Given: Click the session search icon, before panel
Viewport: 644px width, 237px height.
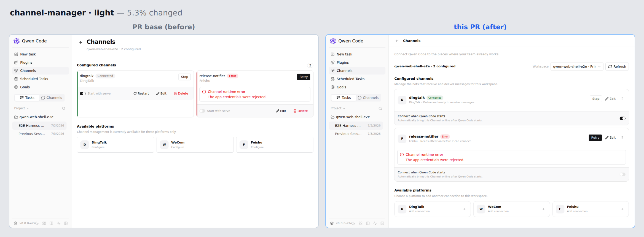Looking at the screenshot, I should (64, 108).
